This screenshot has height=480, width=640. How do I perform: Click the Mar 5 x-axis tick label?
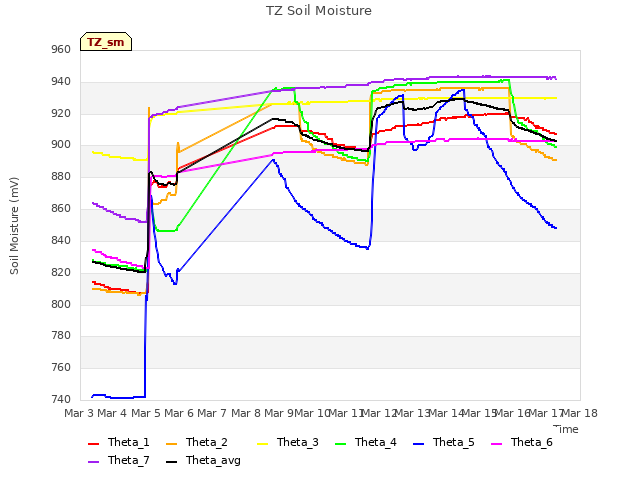click(x=146, y=413)
